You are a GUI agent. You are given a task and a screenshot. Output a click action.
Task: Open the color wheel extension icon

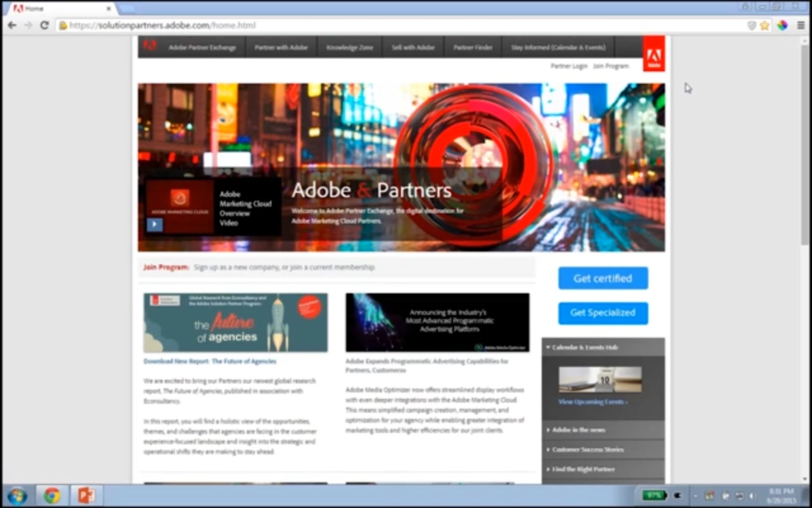point(782,25)
